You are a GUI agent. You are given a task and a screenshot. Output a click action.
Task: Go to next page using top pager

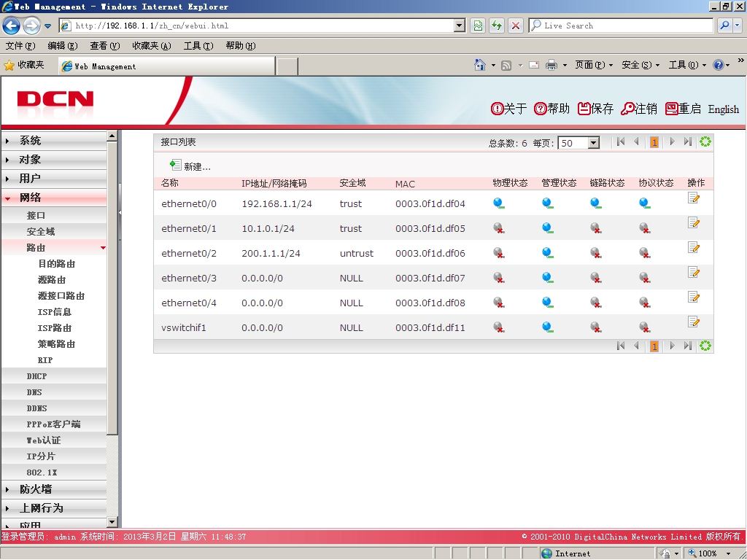tap(672, 141)
